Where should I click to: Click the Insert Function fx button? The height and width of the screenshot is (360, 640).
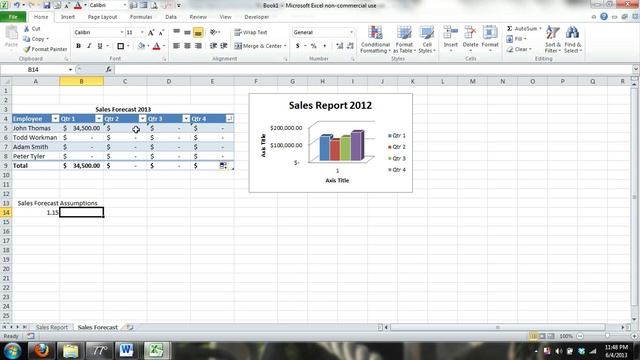(x=109, y=70)
